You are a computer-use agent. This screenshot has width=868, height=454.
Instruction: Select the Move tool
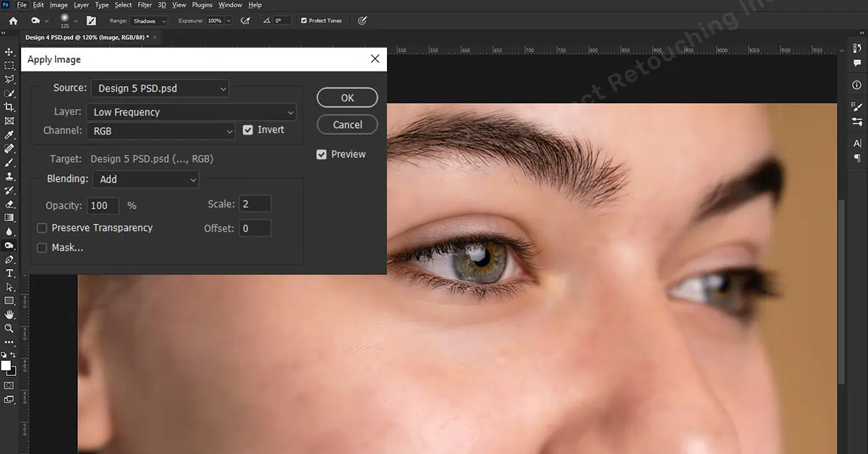click(x=9, y=52)
